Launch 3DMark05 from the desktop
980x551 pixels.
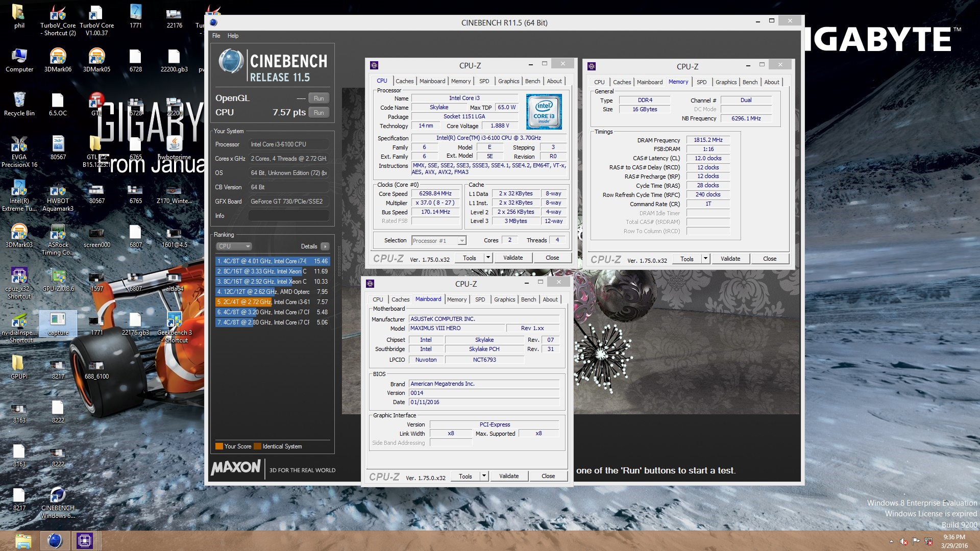96,60
